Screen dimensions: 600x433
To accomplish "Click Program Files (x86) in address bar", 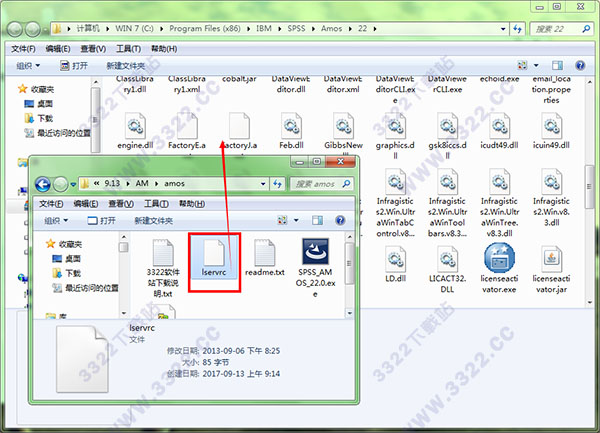I will pyautogui.click(x=205, y=29).
